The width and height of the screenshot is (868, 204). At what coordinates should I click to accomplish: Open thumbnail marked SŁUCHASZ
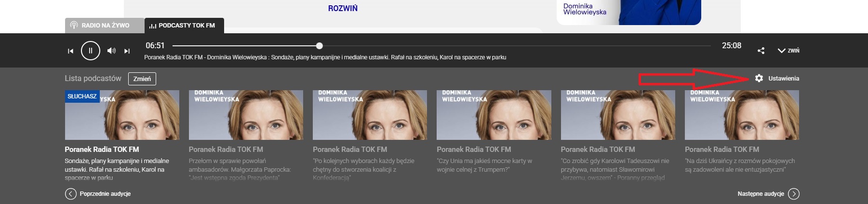[122, 115]
